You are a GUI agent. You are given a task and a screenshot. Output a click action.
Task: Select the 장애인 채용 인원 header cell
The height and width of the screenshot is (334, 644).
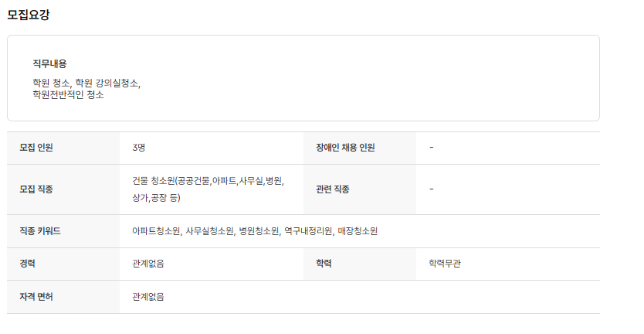coord(345,148)
